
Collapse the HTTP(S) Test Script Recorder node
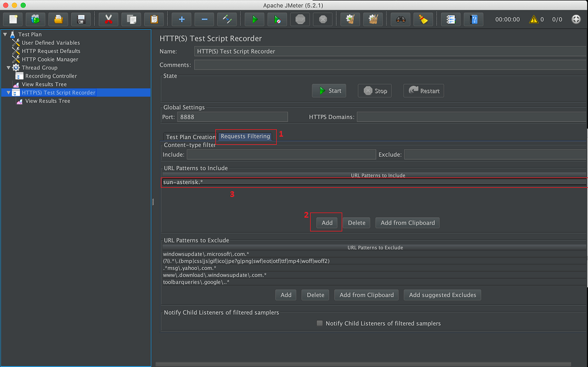pyautogui.click(x=9, y=92)
